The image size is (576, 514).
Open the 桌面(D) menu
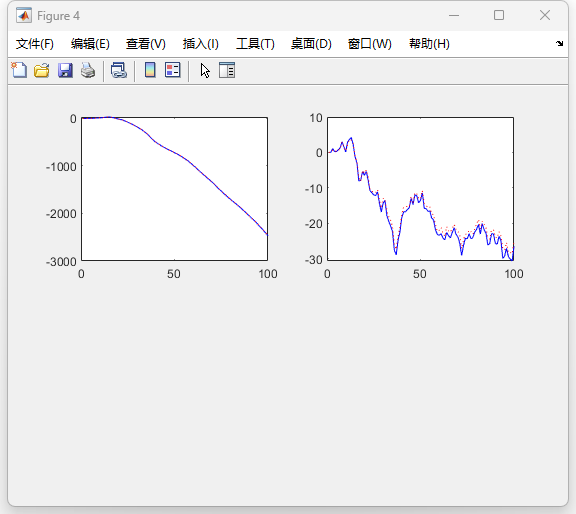tap(311, 44)
